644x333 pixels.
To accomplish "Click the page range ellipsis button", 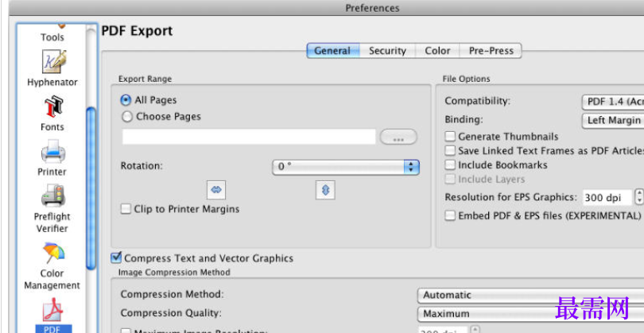I will [398, 137].
